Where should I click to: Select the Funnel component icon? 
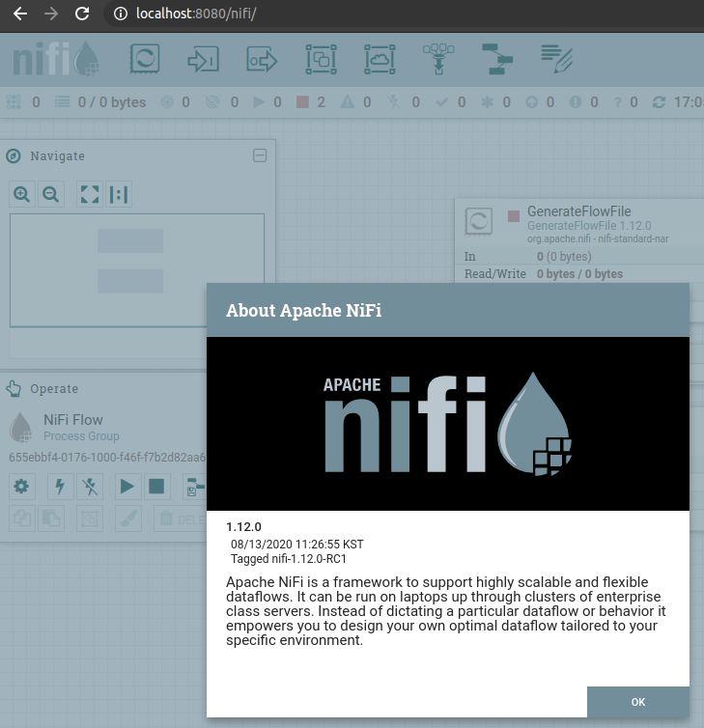(438, 59)
